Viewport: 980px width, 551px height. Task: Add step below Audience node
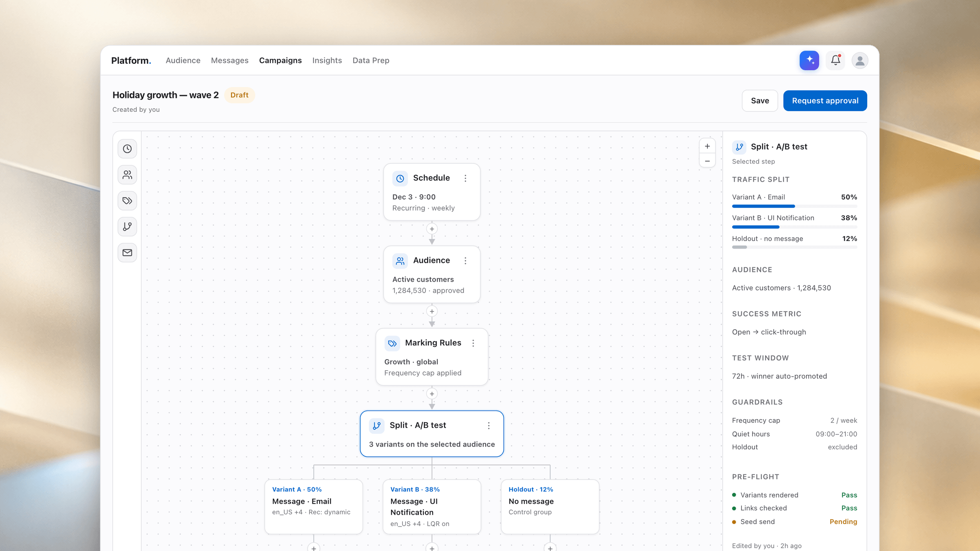click(432, 311)
